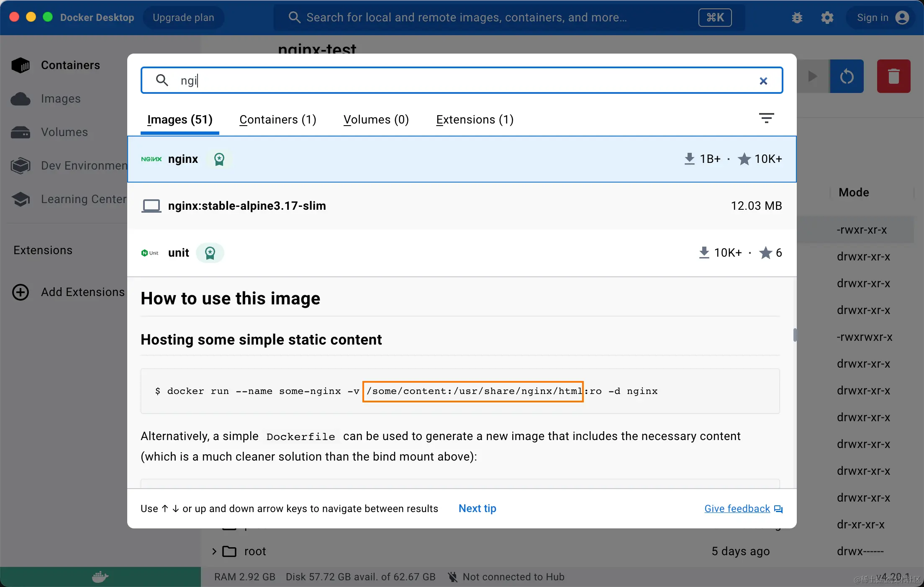Screen dimensions: 924x587
Task: Switch to the Volumes (0) tab
Action: pos(376,120)
